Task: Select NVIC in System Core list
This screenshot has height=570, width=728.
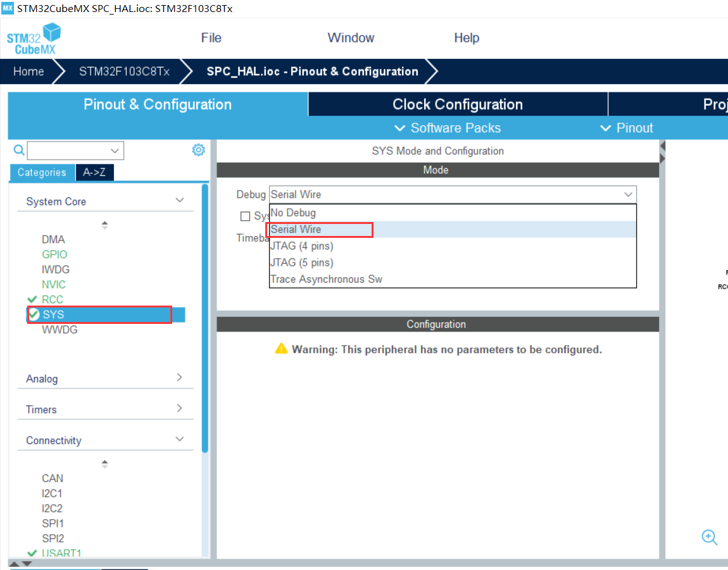Action: pyautogui.click(x=54, y=285)
